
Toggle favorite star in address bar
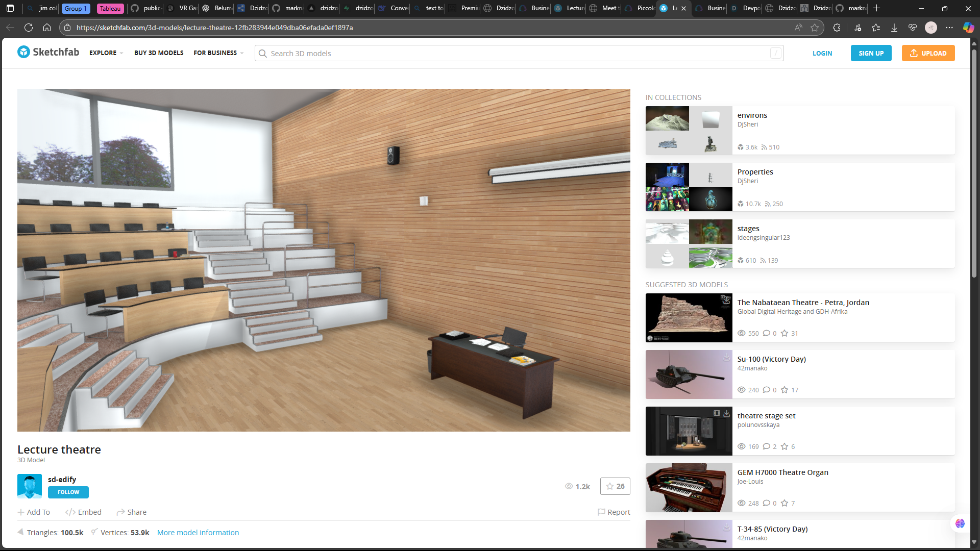point(815,28)
